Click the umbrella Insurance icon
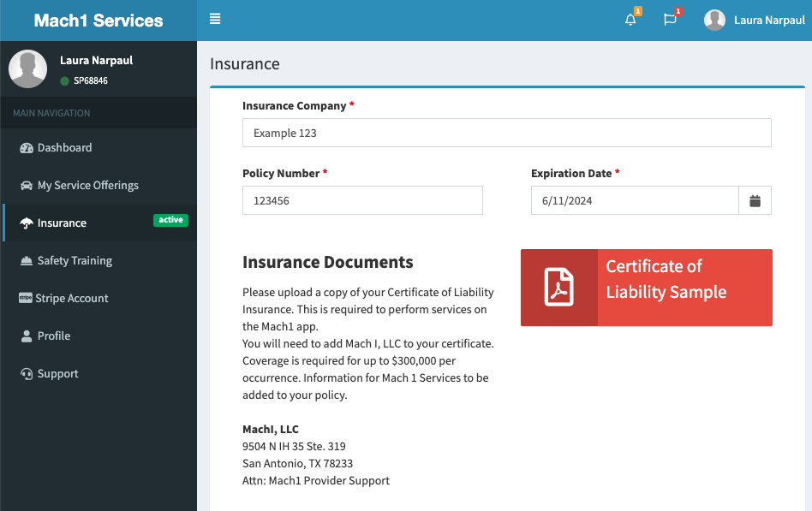 click(x=27, y=223)
